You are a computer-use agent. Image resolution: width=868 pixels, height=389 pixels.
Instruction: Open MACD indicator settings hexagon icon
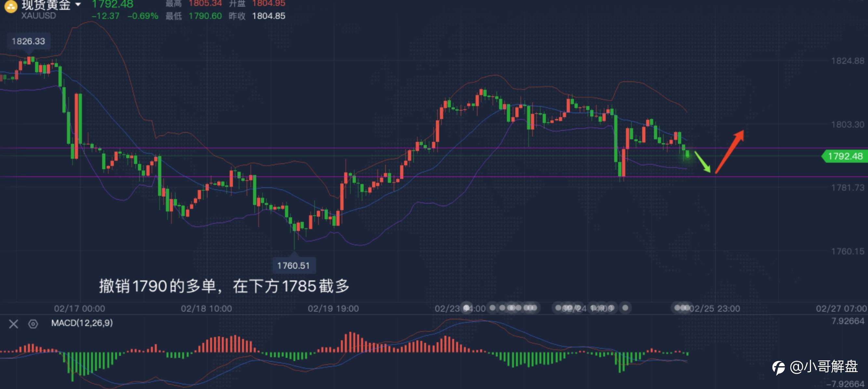tap(33, 324)
